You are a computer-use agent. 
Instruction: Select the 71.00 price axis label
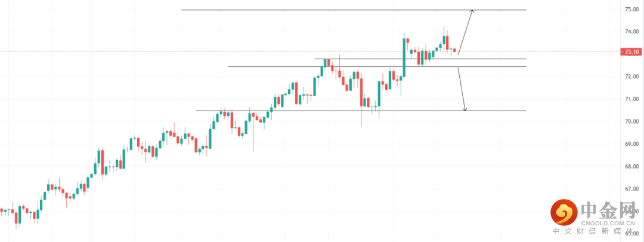pos(632,99)
